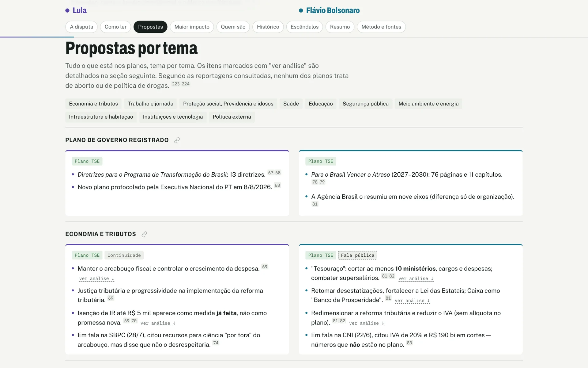The image size is (588, 368).
Task: Open footnote 74 on SBPC item
Action: tap(216, 343)
